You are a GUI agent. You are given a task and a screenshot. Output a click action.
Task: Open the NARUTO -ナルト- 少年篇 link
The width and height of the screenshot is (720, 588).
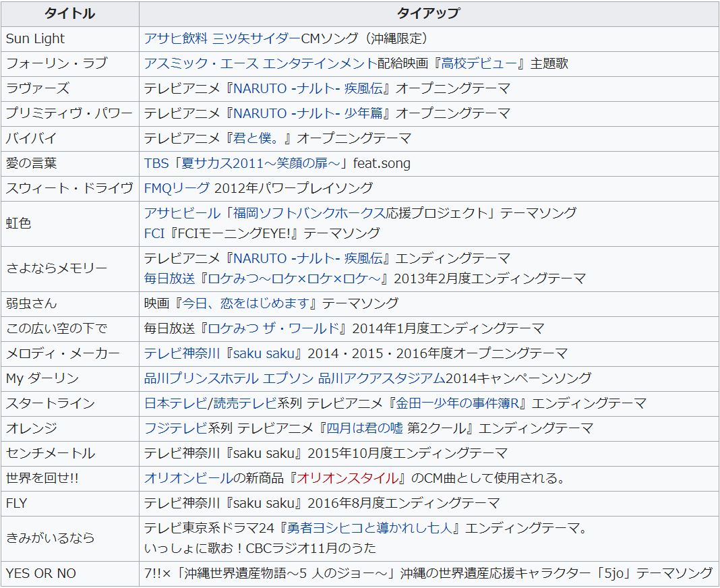point(308,113)
